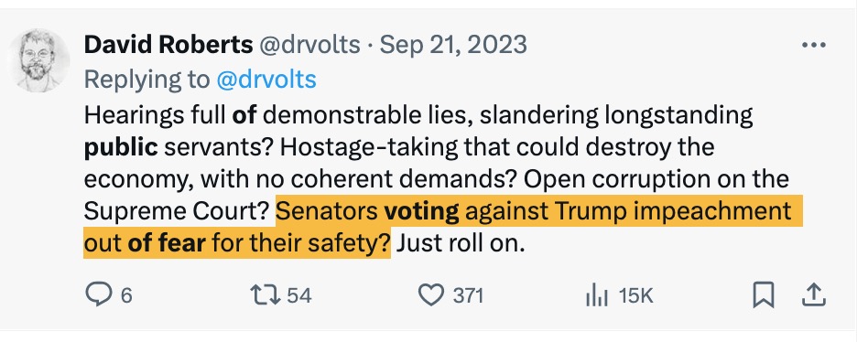Click the Replying to label
Viewport: 868px width, 342px height.
pos(146,80)
